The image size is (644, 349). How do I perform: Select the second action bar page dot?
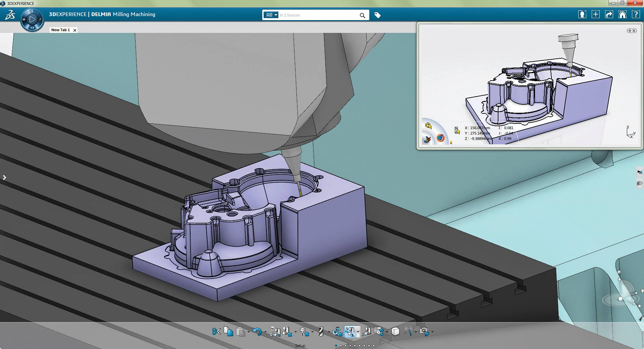tap(341, 346)
